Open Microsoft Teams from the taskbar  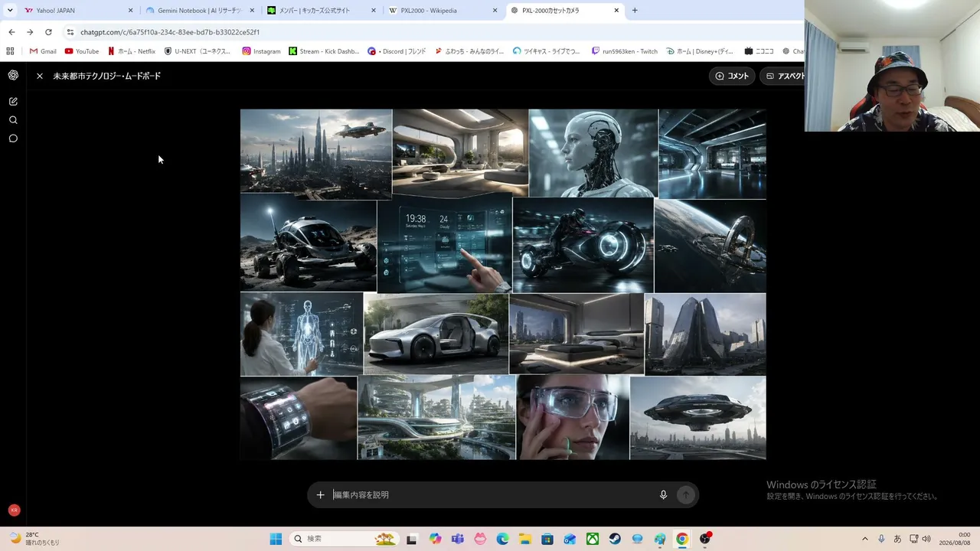click(x=458, y=539)
